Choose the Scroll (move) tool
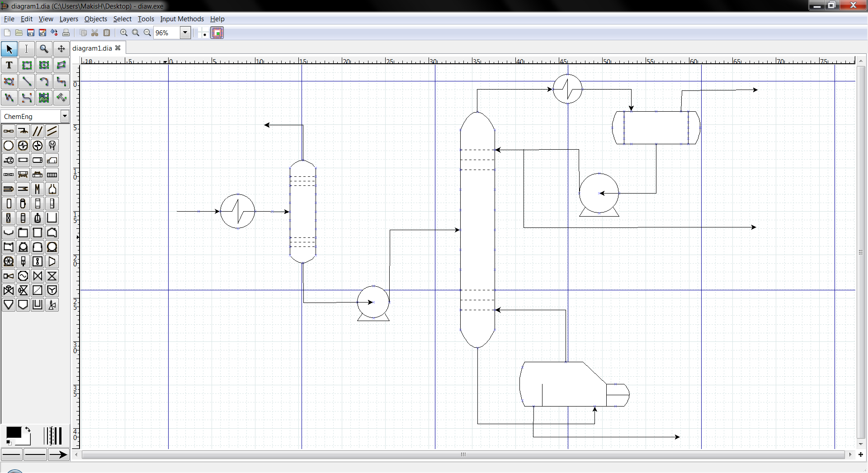 (61, 49)
